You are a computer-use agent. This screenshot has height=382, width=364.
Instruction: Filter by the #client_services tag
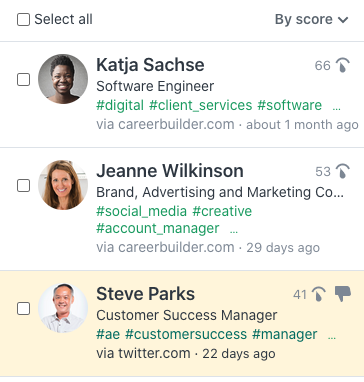(200, 105)
